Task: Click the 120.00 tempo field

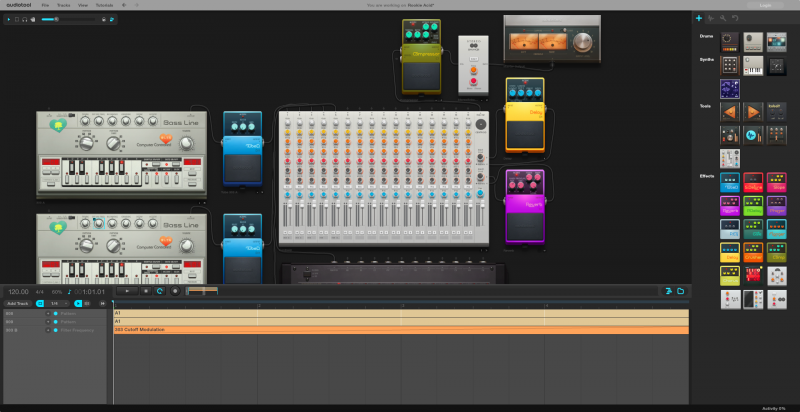Action: click(18, 291)
